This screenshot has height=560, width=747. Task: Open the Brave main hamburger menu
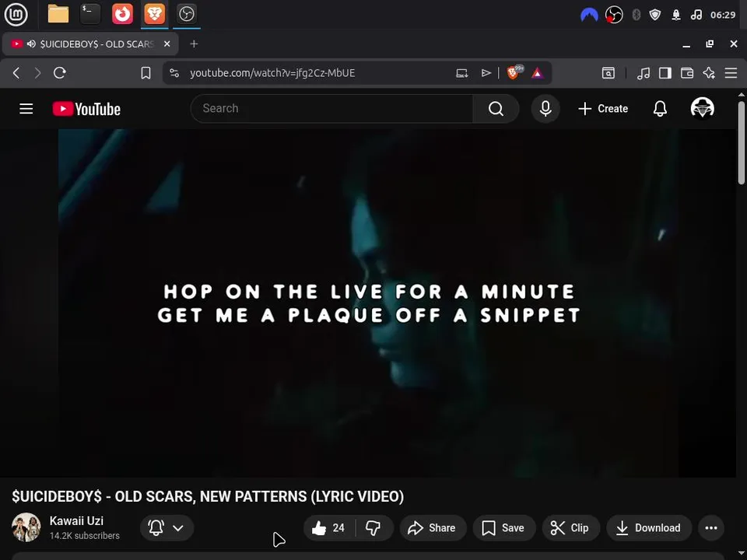(x=731, y=73)
